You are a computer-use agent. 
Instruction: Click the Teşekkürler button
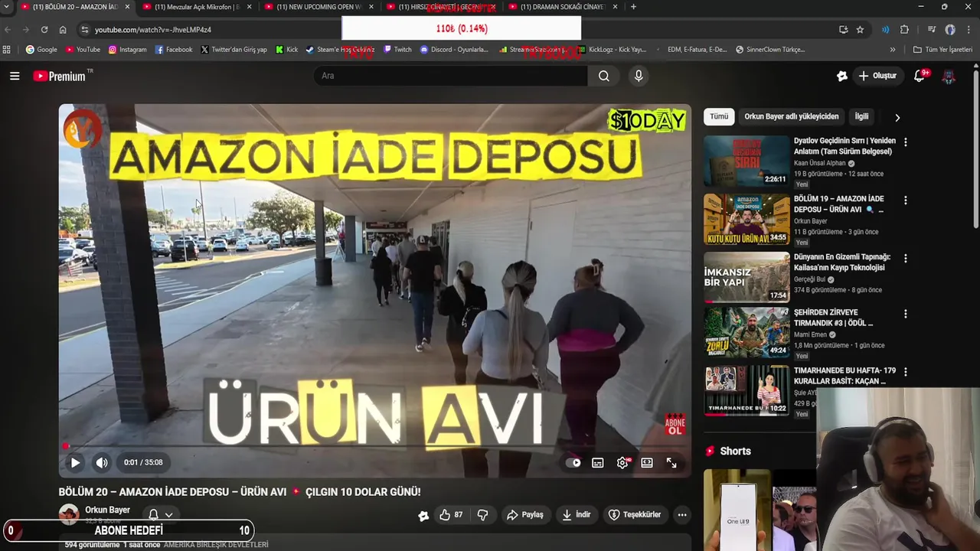coord(635,515)
